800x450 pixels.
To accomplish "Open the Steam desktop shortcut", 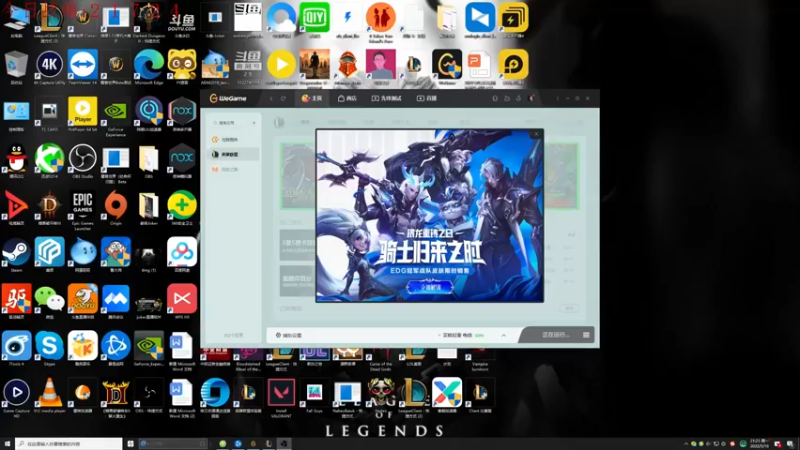I will [x=16, y=255].
